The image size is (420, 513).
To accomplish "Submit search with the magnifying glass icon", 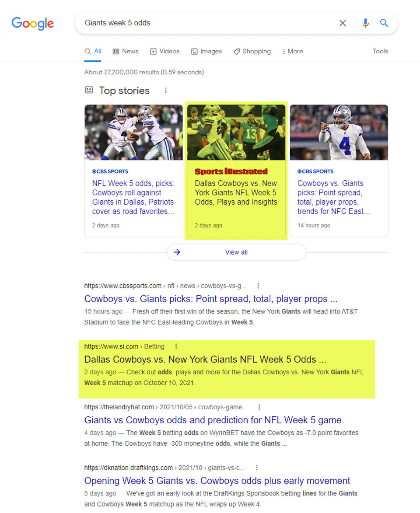I will pos(384,23).
